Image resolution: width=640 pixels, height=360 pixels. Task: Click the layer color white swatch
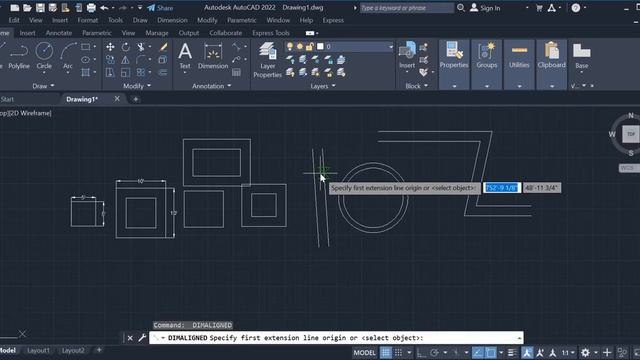(x=320, y=47)
